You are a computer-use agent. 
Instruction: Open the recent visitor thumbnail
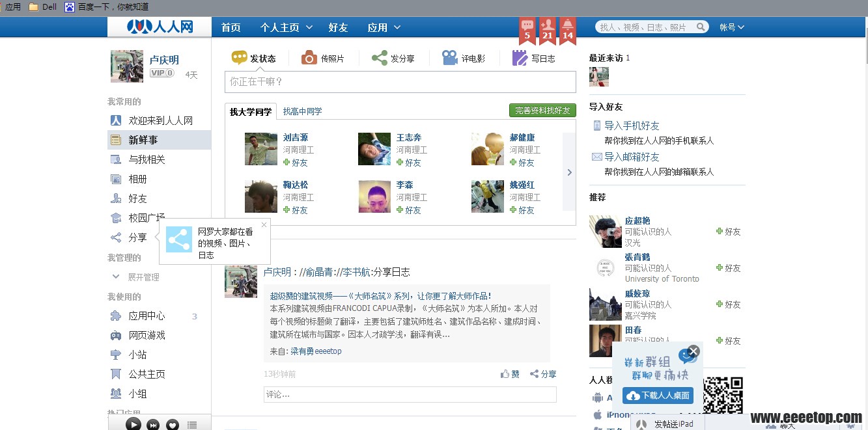click(x=599, y=77)
